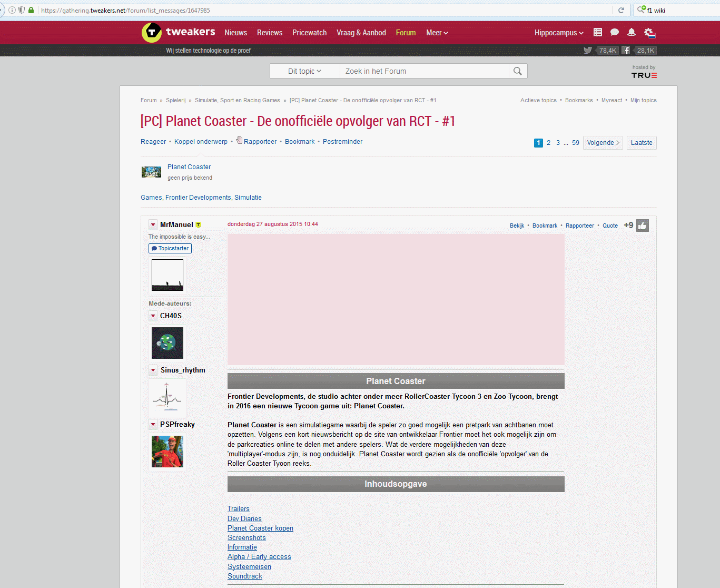This screenshot has width=720, height=588.
Task: Go to page 59 of the topic
Action: click(576, 143)
